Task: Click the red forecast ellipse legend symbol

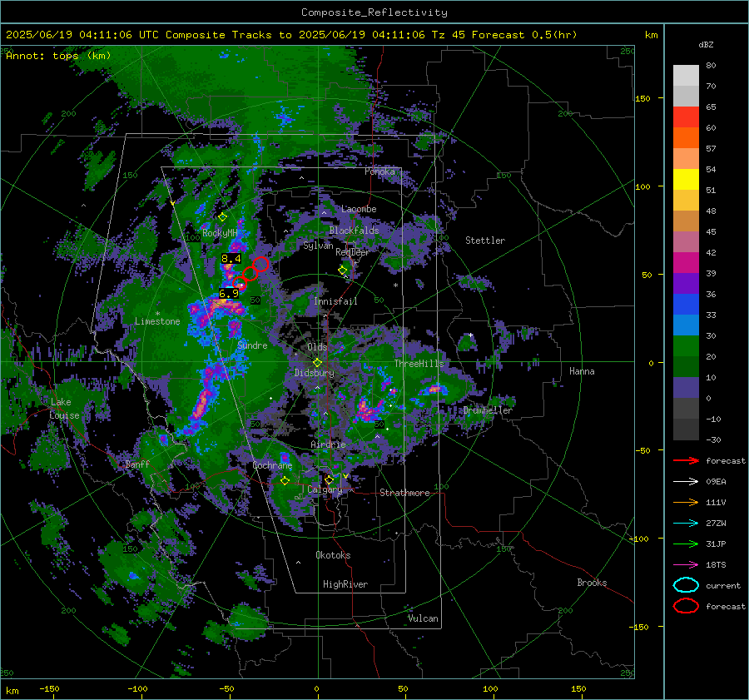Action: pos(686,606)
